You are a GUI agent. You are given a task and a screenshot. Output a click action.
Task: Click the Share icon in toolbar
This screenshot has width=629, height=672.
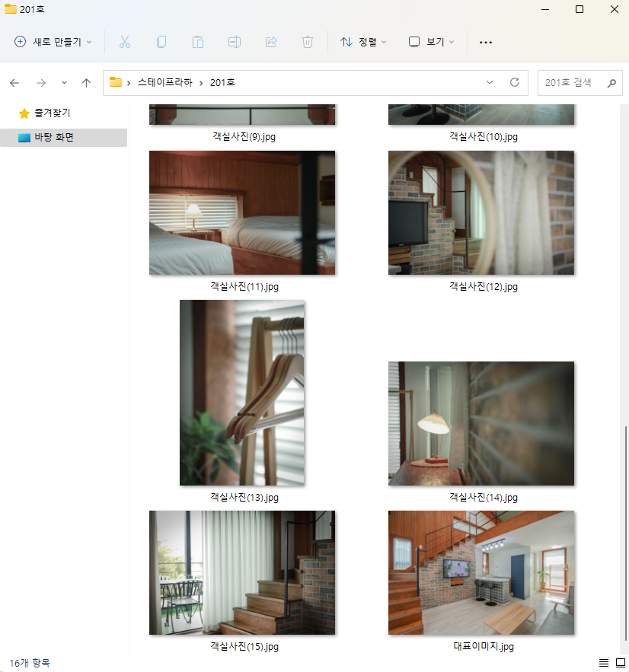(x=271, y=42)
